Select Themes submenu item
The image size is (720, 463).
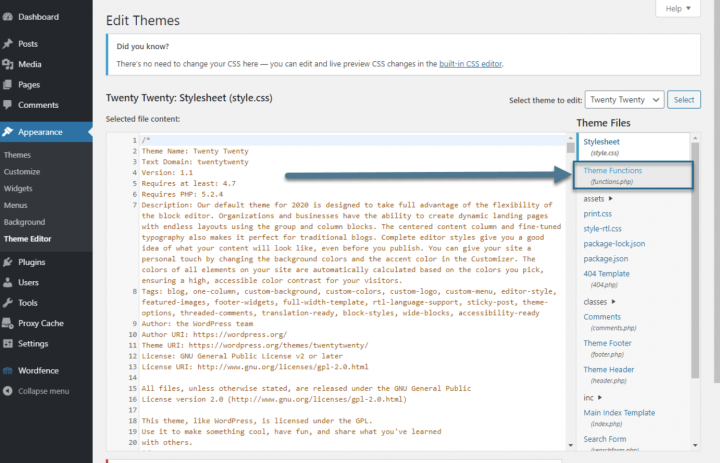pyautogui.click(x=17, y=155)
